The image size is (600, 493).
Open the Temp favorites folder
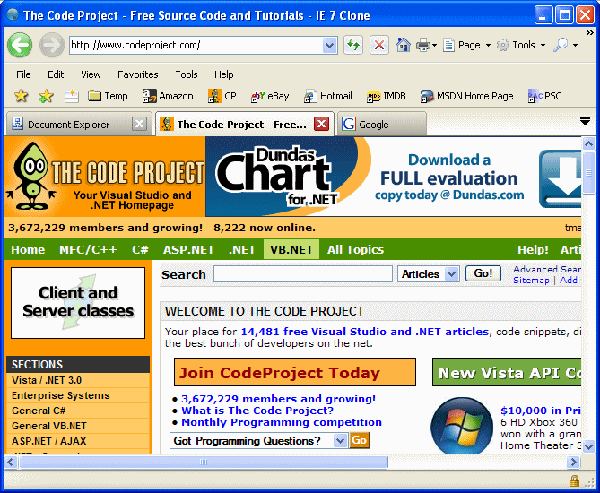(x=108, y=96)
